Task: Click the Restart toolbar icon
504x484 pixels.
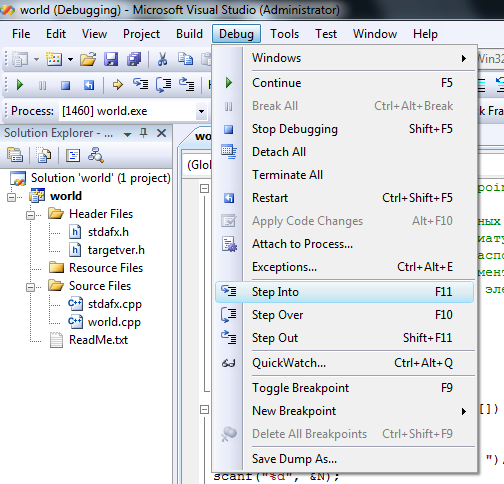Action: (x=89, y=85)
